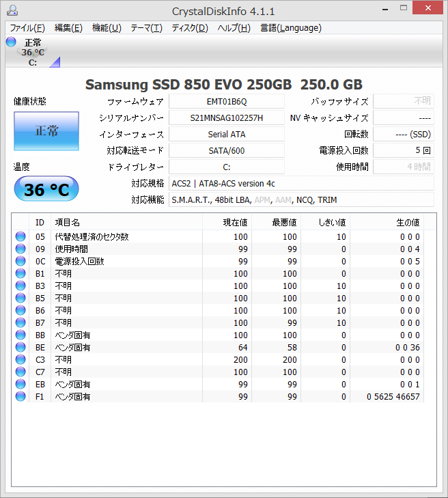Viewport: 448px width, 498px height.
Task: Click the blue status orb in row C7
Action: [20, 372]
